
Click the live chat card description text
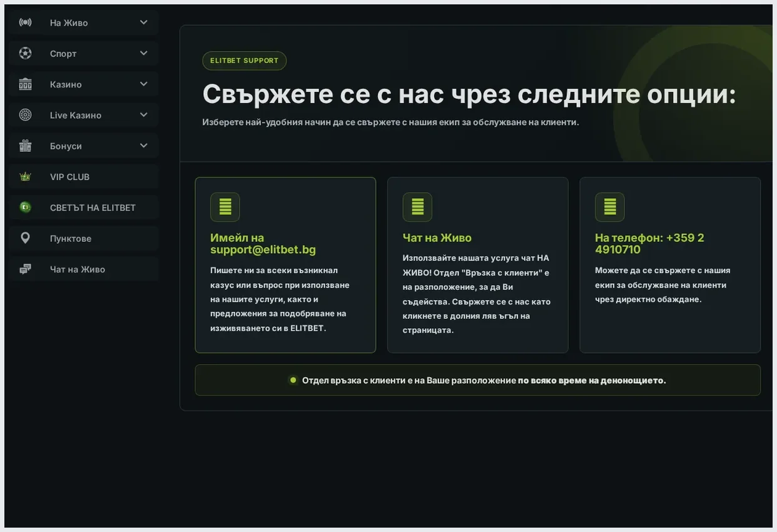(477, 294)
